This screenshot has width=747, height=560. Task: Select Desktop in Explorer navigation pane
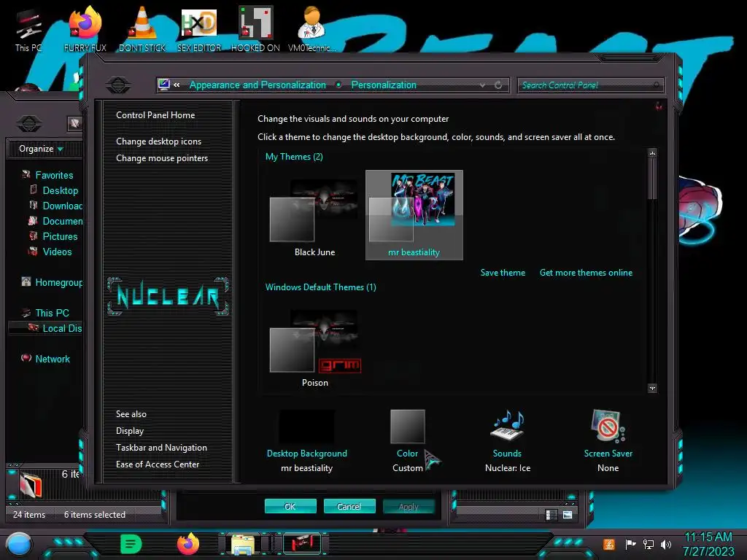click(x=54, y=190)
